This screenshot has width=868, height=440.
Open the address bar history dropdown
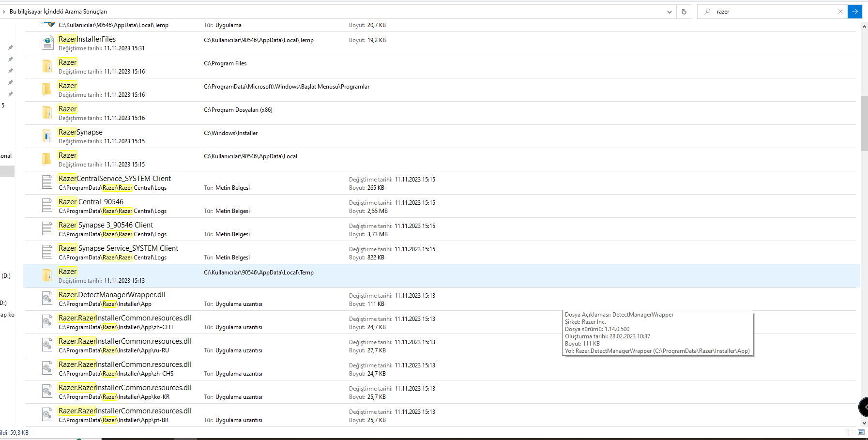click(x=670, y=12)
